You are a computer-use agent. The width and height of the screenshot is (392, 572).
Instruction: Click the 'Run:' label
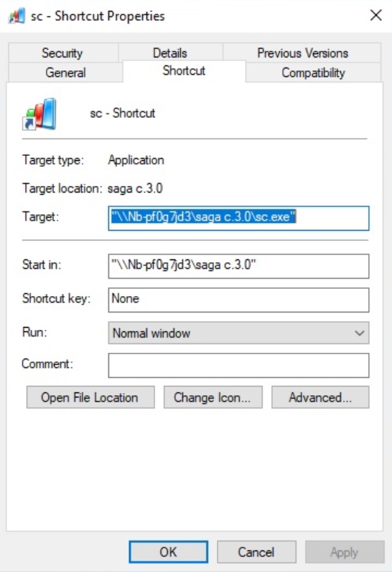point(34,332)
